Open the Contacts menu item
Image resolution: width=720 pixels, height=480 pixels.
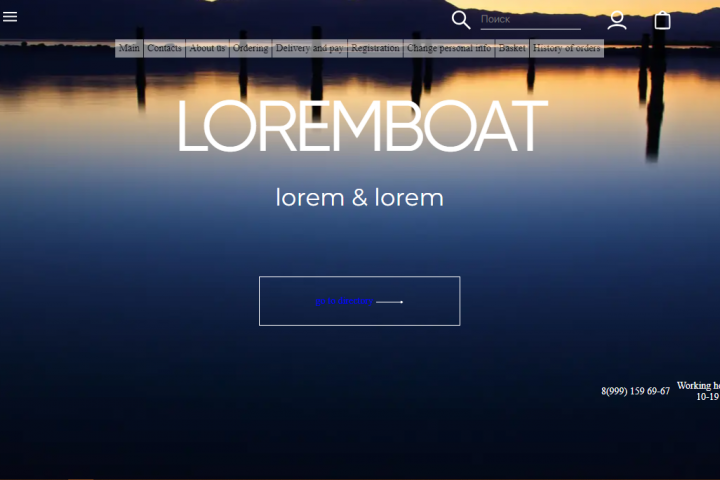click(164, 48)
